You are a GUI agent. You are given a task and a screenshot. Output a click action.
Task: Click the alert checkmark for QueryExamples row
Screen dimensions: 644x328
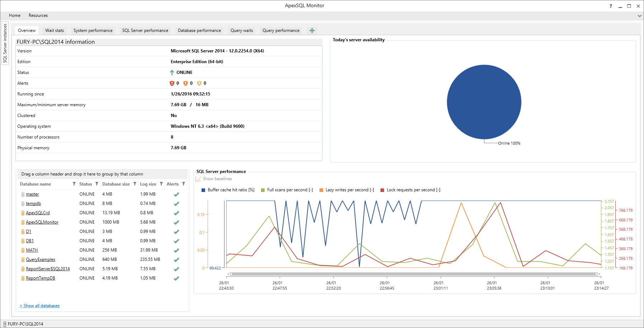pos(176,260)
